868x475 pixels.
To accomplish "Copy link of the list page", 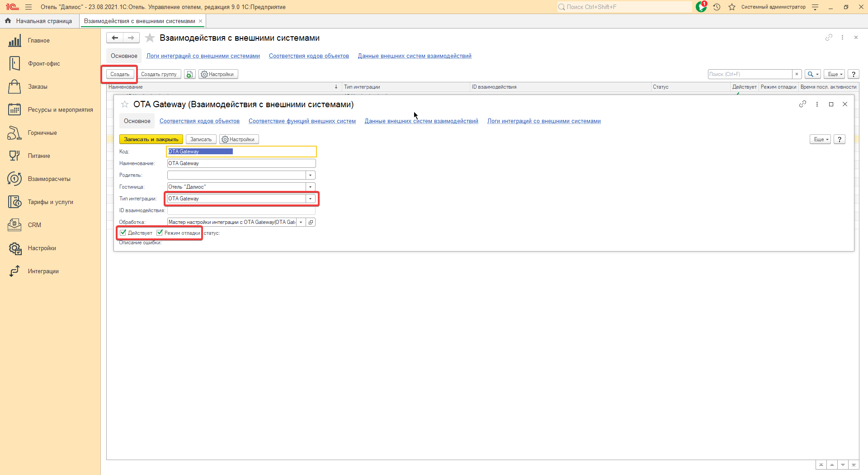I will pyautogui.click(x=829, y=38).
